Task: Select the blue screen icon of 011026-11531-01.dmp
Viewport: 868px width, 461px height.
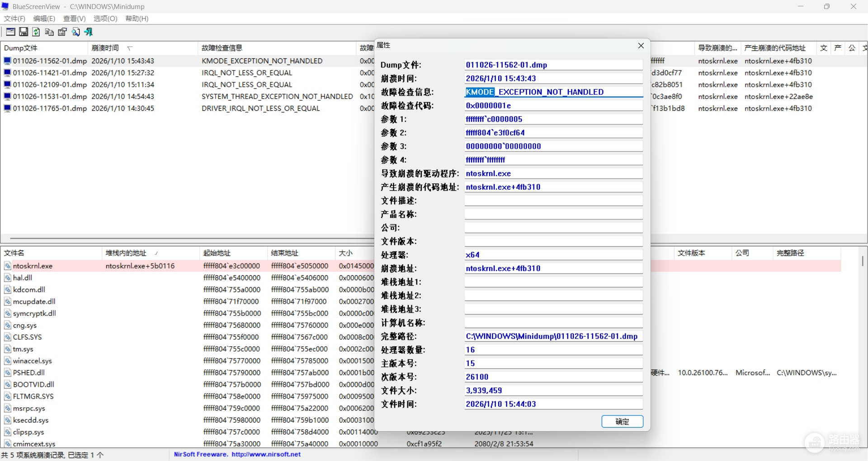Action: tap(7, 96)
